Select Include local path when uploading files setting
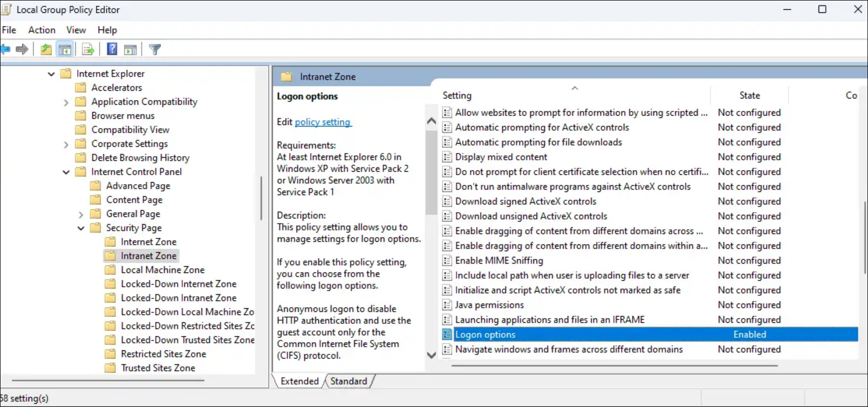Viewport: 868px width, 407px height. click(x=572, y=275)
